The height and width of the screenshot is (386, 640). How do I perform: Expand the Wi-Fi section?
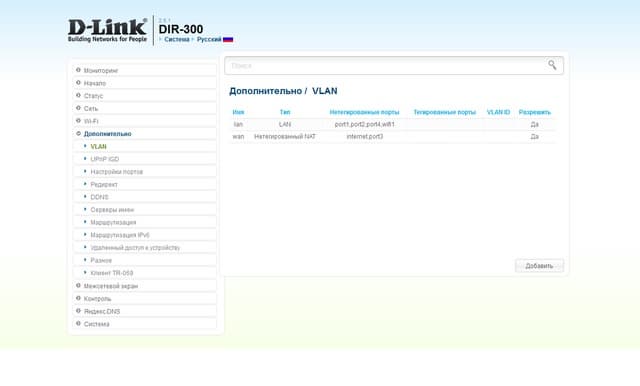144,121
